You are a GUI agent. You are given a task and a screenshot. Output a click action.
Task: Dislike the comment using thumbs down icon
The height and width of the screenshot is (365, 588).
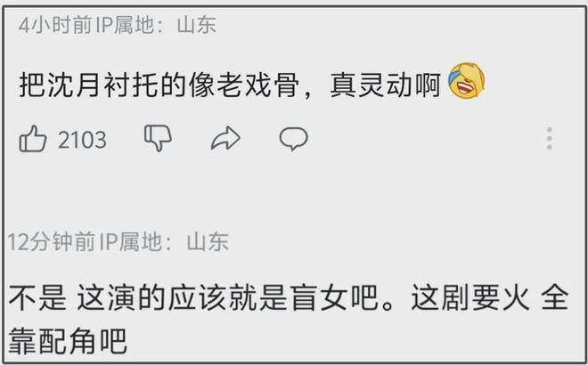tap(158, 138)
